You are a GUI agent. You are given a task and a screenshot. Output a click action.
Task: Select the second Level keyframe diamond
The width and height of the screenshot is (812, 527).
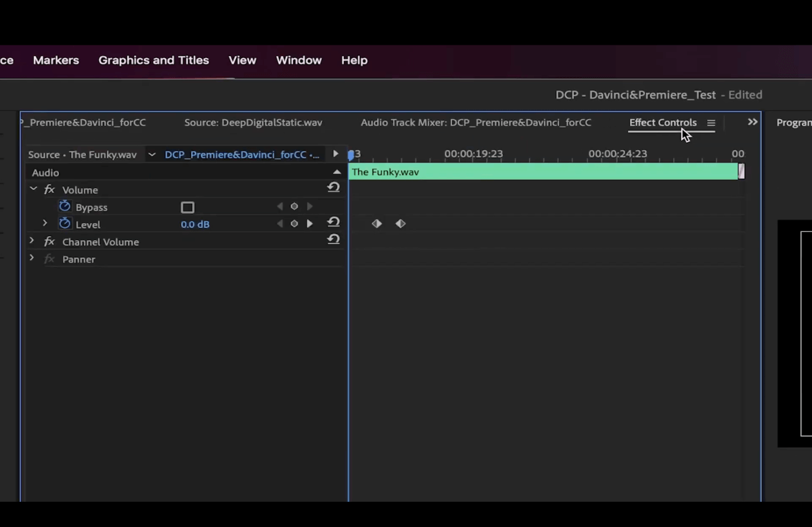coord(401,223)
